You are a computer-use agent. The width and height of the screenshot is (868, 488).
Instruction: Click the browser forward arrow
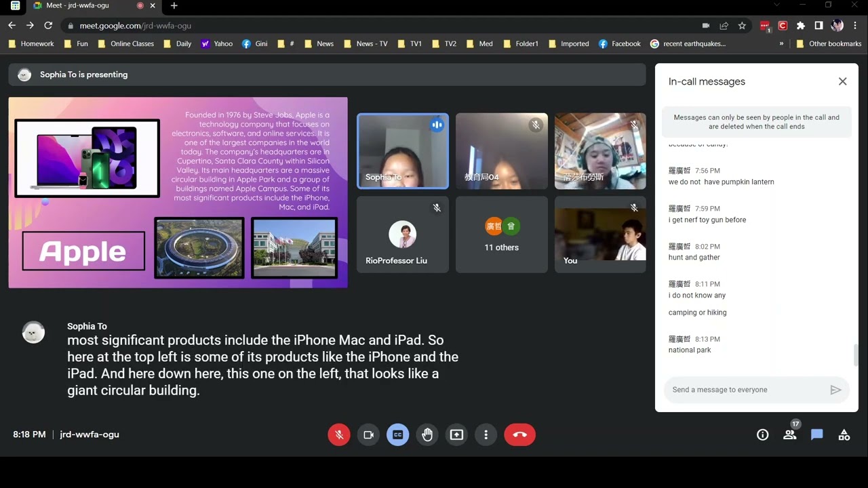pyautogui.click(x=30, y=25)
